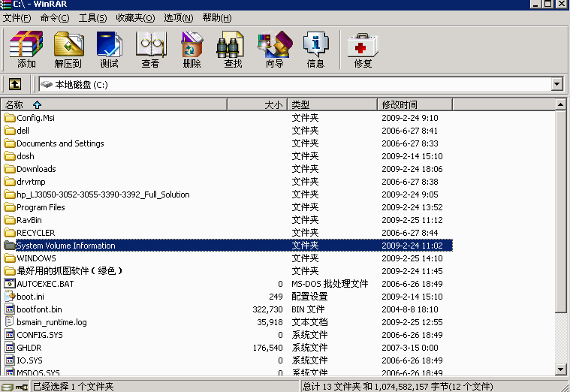Sort by the Type (类型) column header
Screen dimensions: 570x392
click(332, 104)
